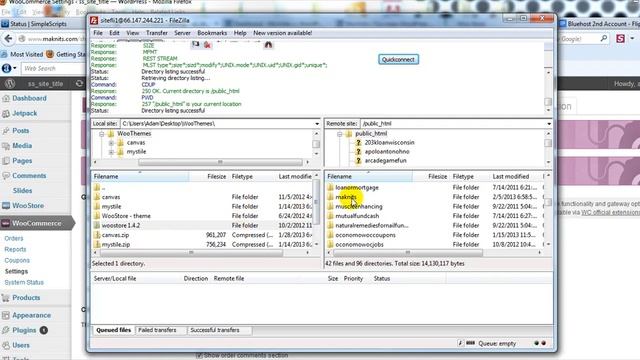This screenshot has height=360, width=640.
Task: Click the parent directory '..' folder
Action: pyautogui.click(x=98, y=188)
